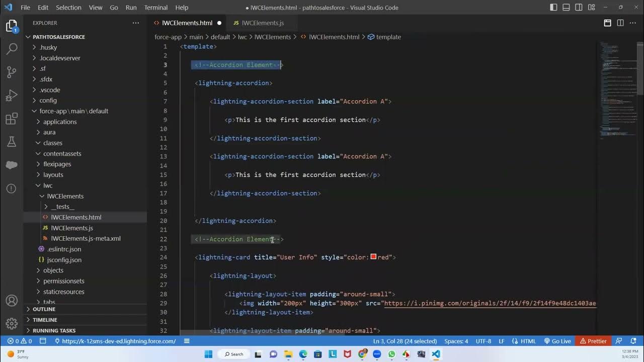Image resolution: width=644 pixels, height=362 pixels.
Task: Open the pinimg image URL link
Action: click(489, 303)
